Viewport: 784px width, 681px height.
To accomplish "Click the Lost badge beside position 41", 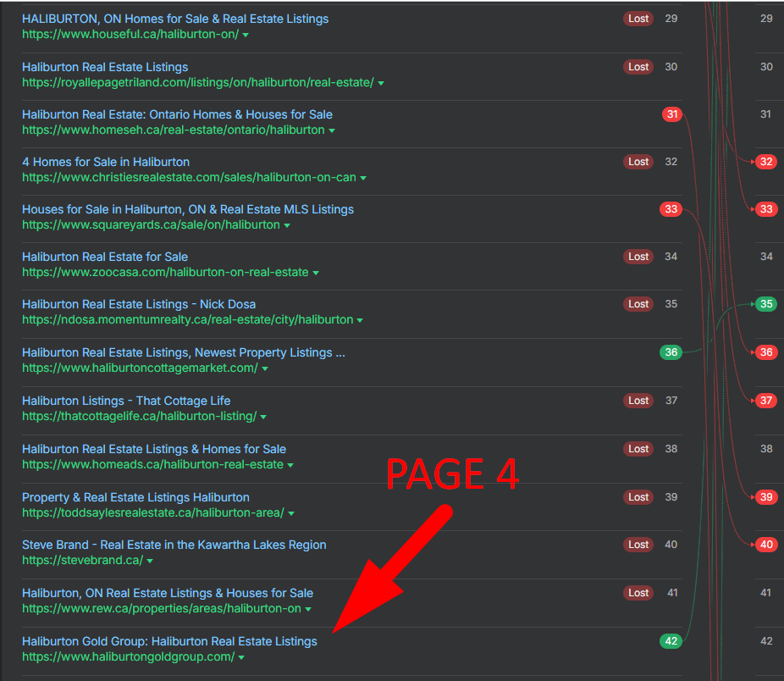I will click(638, 593).
